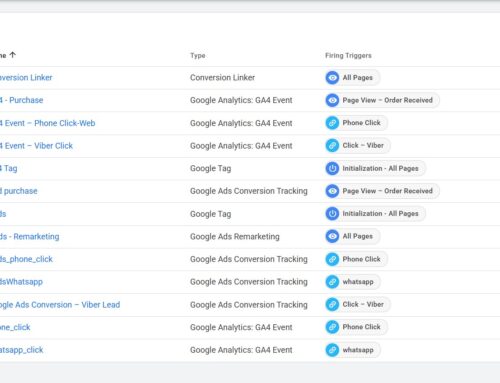Click Initialization - All Pages chip in Tag row
The width and height of the screenshot is (500, 383).
point(375,168)
